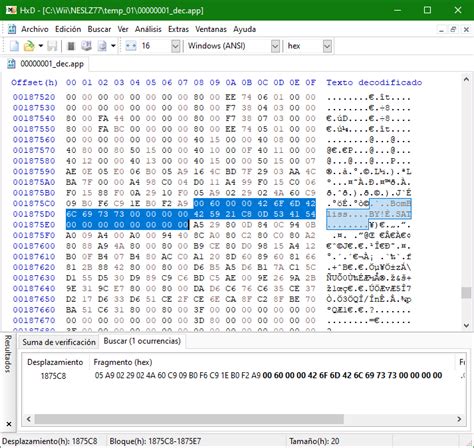This screenshot has width=474, height=448.
Task: Open the Análisis menu
Action: pos(148,29)
